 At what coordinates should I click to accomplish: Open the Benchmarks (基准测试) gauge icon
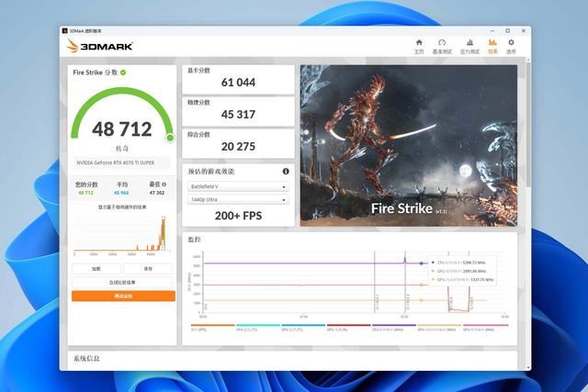click(442, 45)
